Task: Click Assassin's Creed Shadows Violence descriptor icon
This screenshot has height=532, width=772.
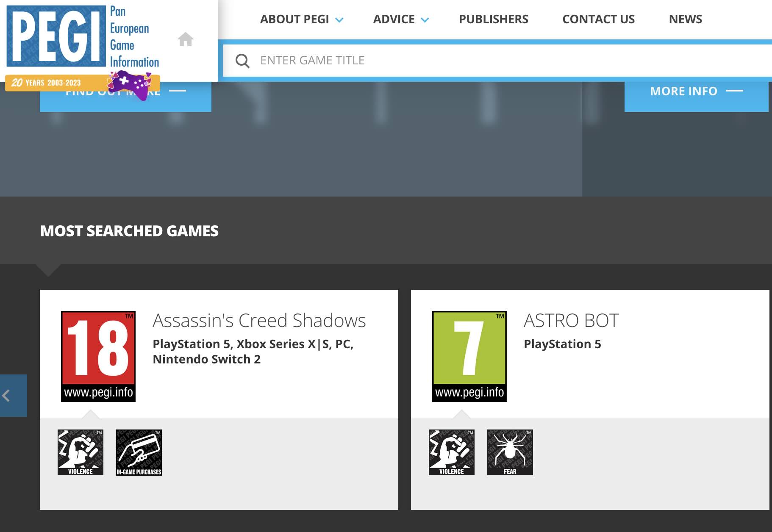Action: 81,452
